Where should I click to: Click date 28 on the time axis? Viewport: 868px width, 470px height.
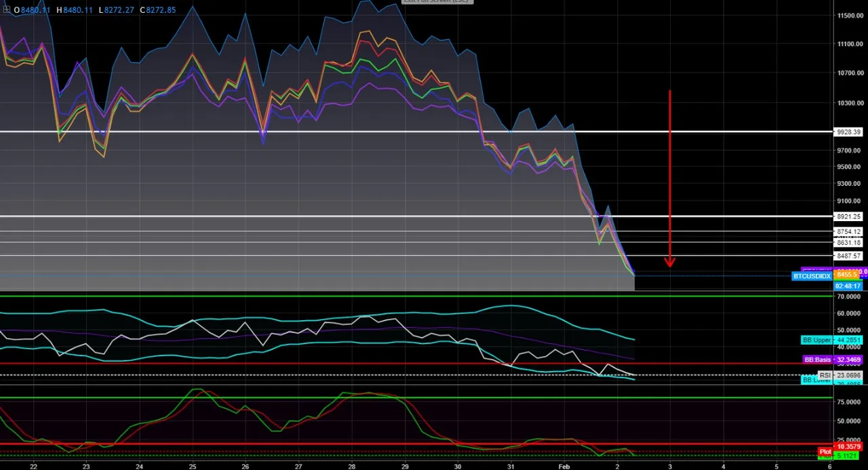(351, 466)
